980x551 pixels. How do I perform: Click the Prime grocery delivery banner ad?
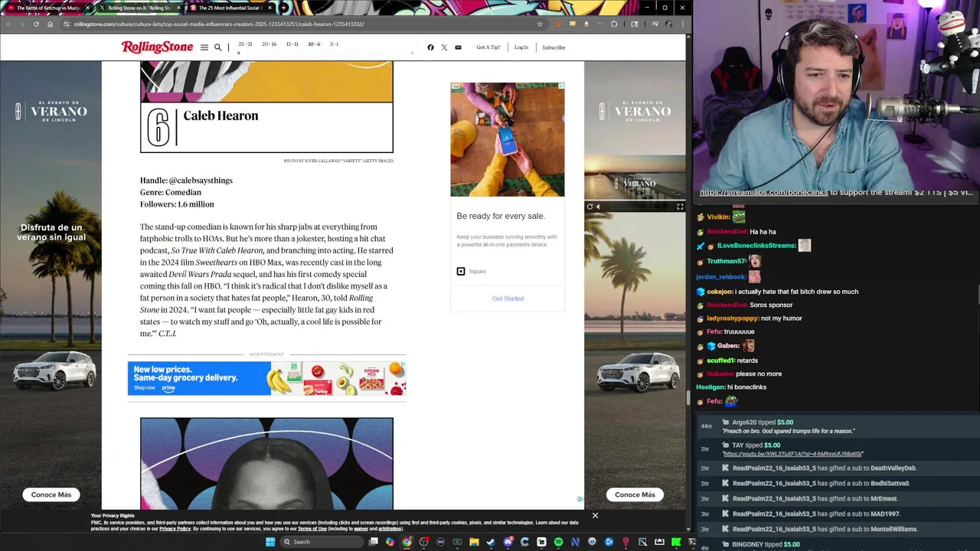point(266,378)
